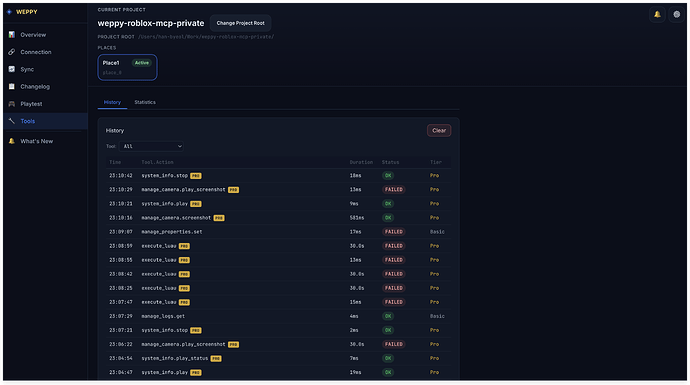Go to Overview in sidebar
This screenshot has height=385, width=690.
[x=33, y=35]
